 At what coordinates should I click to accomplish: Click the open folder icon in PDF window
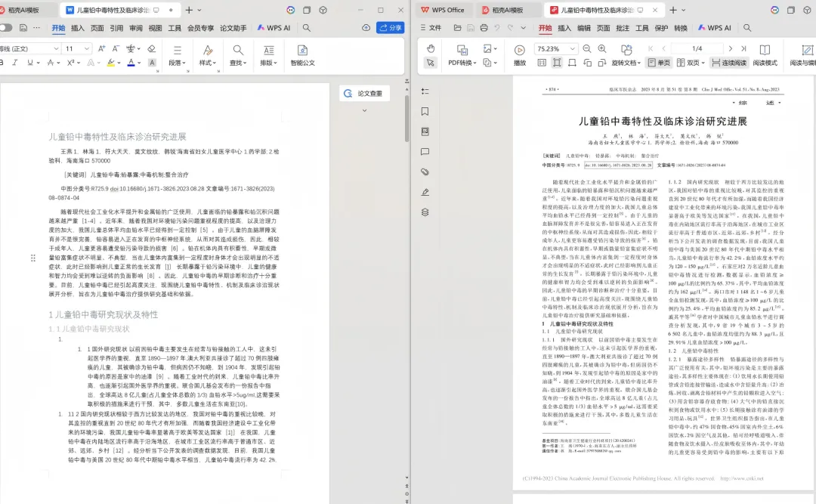coord(457,28)
